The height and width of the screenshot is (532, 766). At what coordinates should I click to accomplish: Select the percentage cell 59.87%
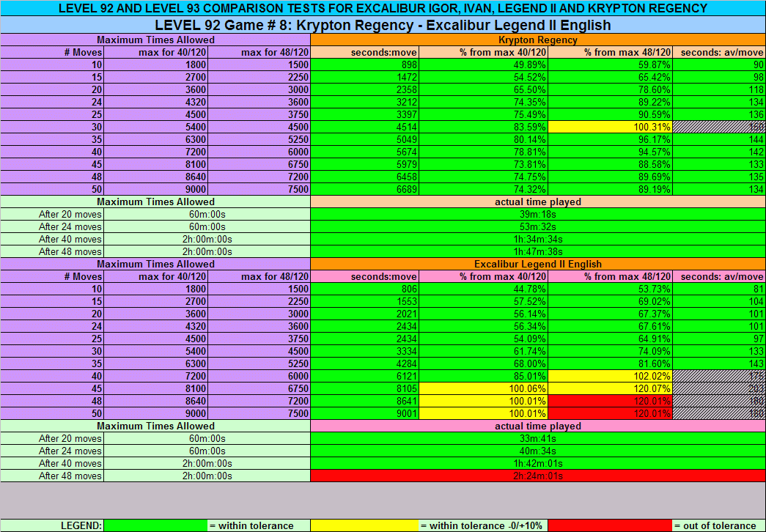[x=610, y=65]
